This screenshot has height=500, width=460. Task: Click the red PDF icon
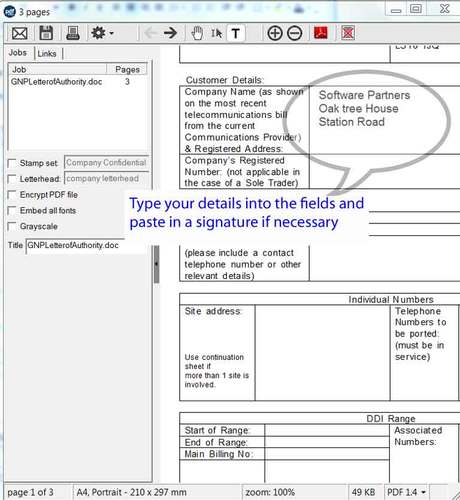(321, 33)
